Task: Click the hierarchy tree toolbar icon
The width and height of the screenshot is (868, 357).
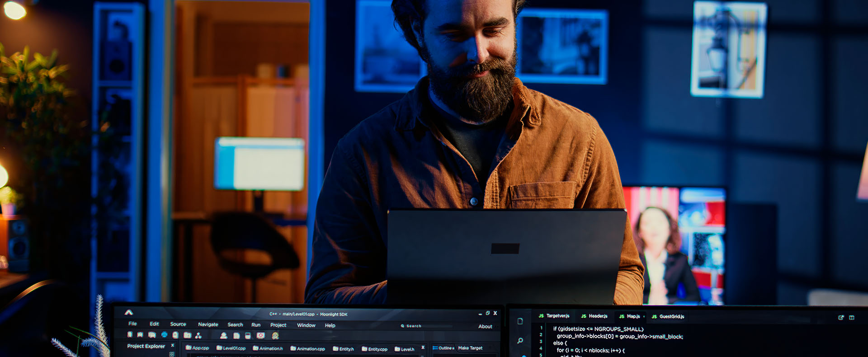Action: 198,335
